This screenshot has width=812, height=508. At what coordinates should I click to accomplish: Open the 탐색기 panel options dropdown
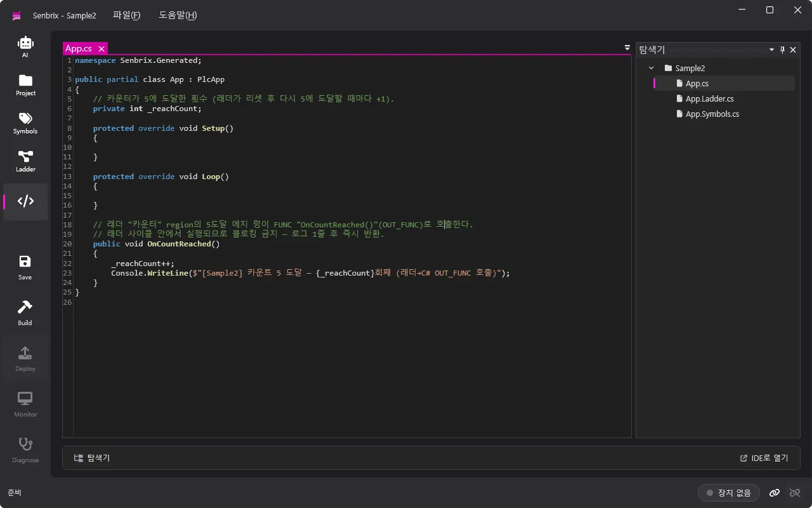pyautogui.click(x=772, y=50)
